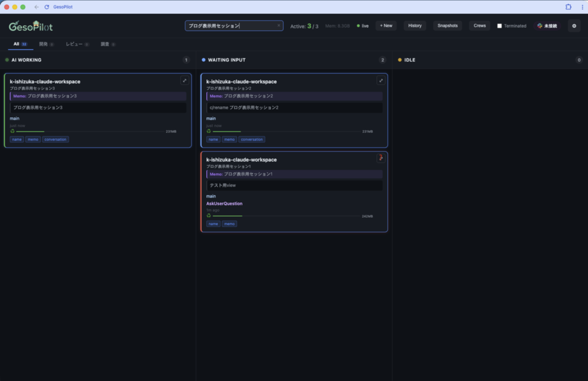The height and width of the screenshot is (381, 588).
Task: Click the green live status indicator
Action: pos(363,26)
